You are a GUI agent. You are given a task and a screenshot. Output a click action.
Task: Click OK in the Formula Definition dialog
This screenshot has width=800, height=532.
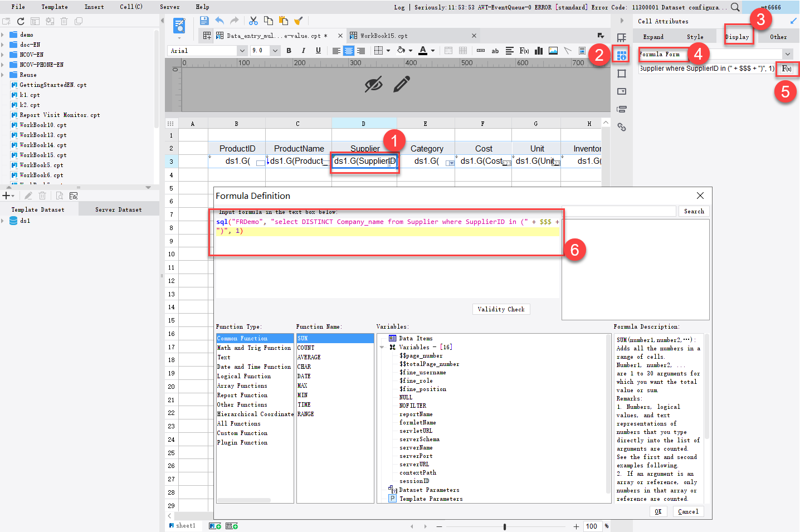click(658, 511)
